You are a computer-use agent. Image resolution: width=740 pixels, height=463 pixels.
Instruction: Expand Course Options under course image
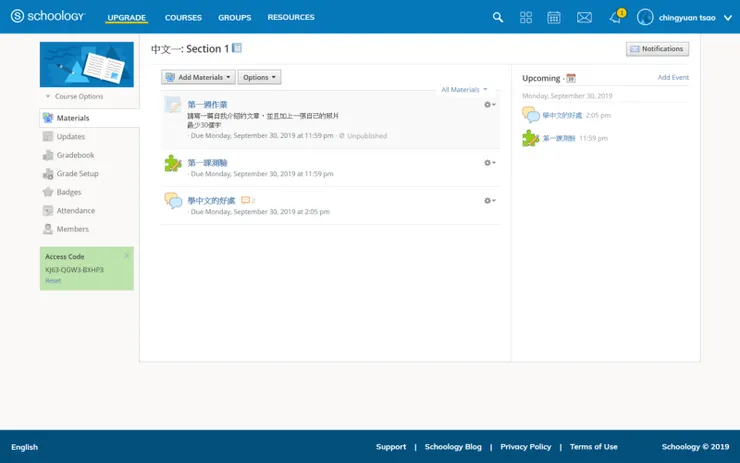point(74,97)
